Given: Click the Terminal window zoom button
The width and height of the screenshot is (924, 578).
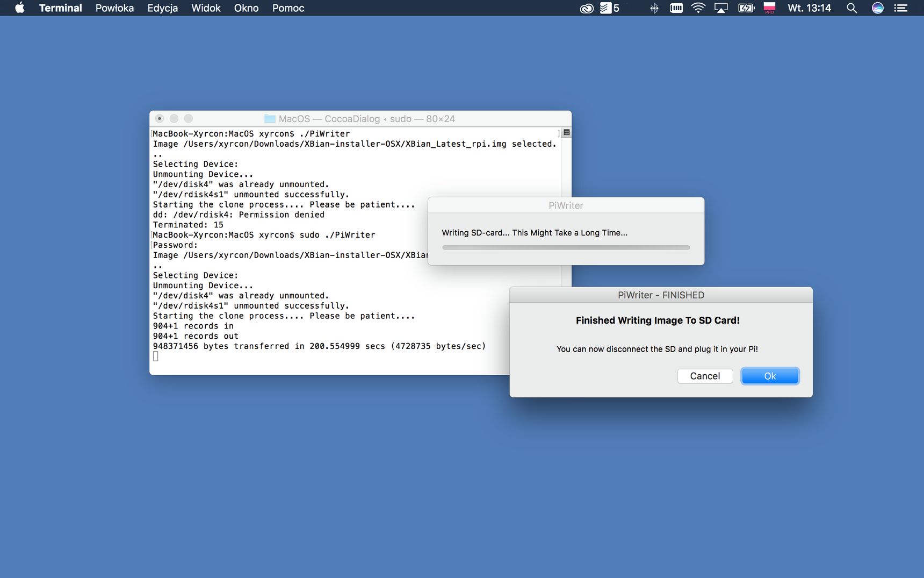Looking at the screenshot, I should click(189, 118).
